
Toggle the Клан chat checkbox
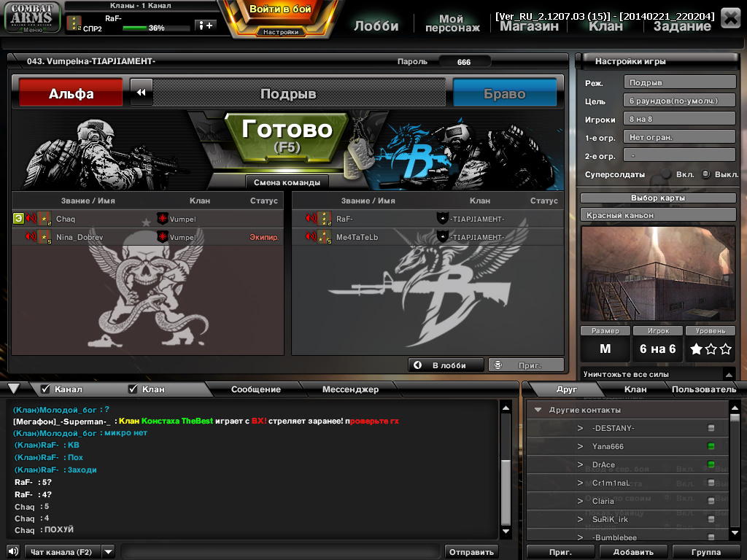point(133,389)
